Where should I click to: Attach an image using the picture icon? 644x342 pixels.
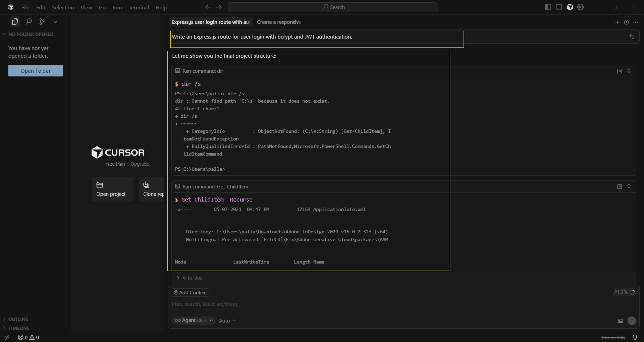(621, 321)
